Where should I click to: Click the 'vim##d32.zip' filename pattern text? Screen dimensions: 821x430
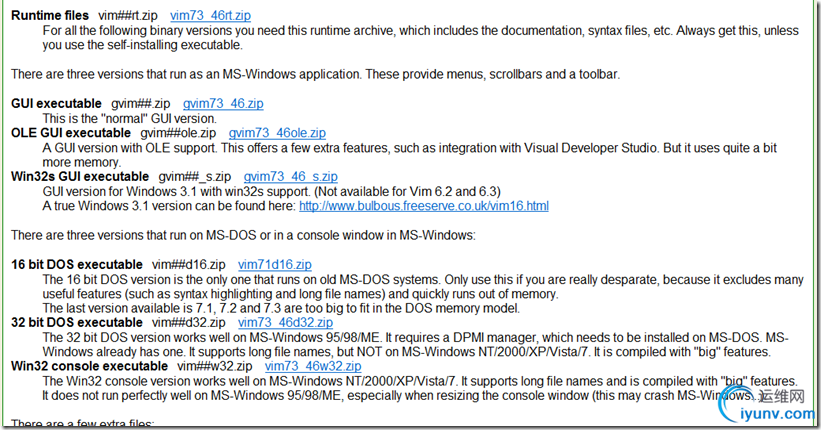tap(188, 323)
